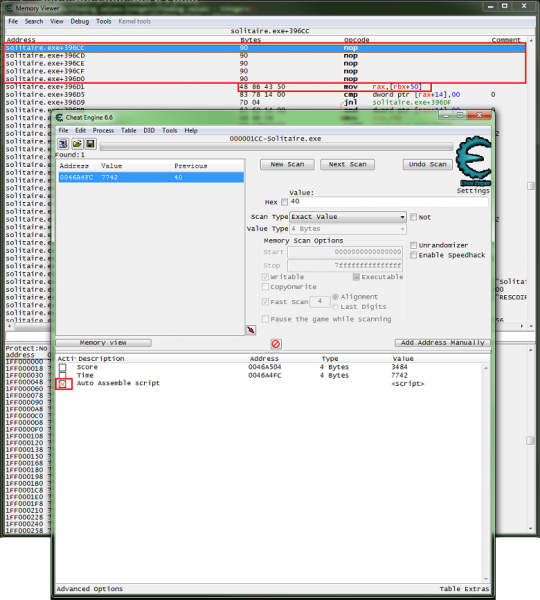Select found address 0046A4FC row

click(151, 178)
